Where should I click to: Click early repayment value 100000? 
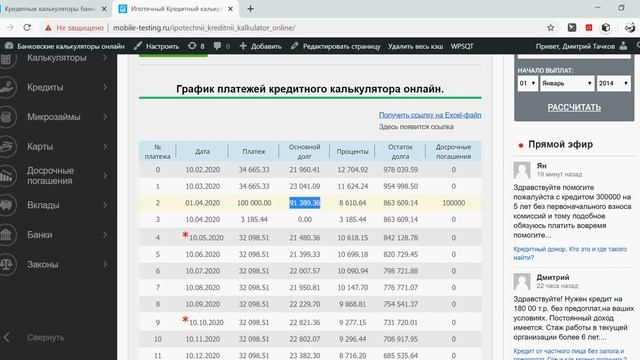(x=453, y=203)
